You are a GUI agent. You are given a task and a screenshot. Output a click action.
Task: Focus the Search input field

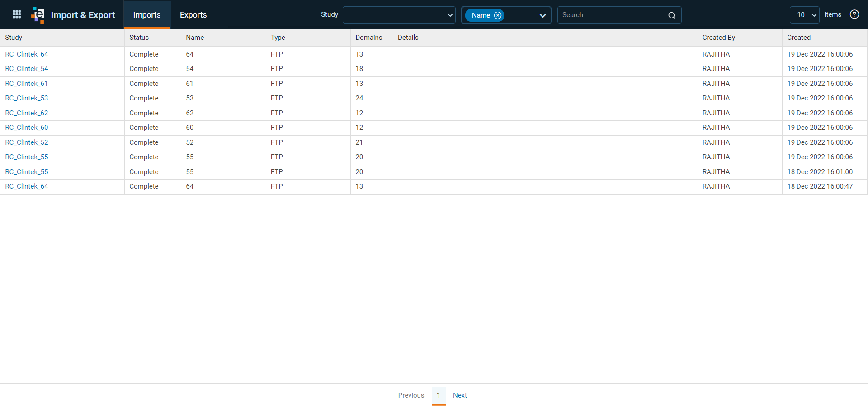(613, 15)
